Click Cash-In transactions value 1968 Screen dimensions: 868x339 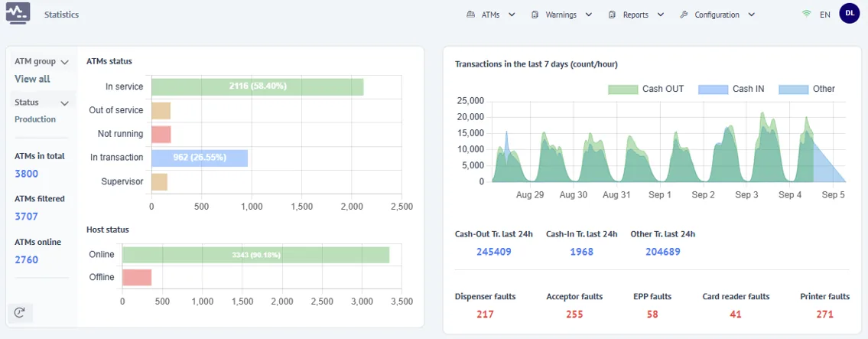pyautogui.click(x=581, y=252)
